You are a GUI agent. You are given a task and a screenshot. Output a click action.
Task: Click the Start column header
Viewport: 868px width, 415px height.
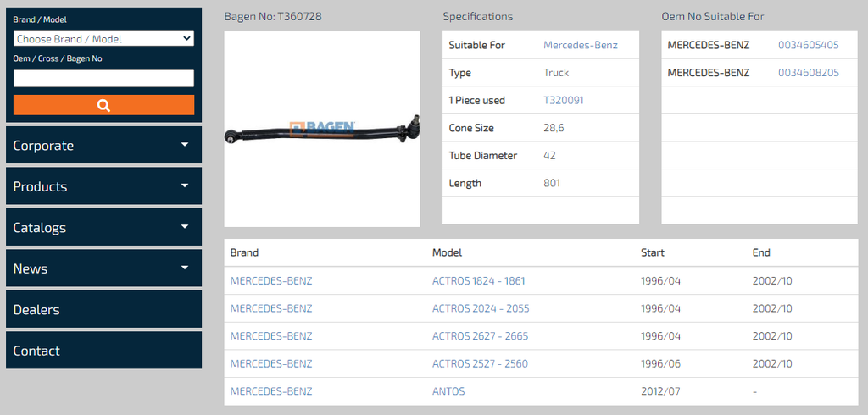point(653,252)
